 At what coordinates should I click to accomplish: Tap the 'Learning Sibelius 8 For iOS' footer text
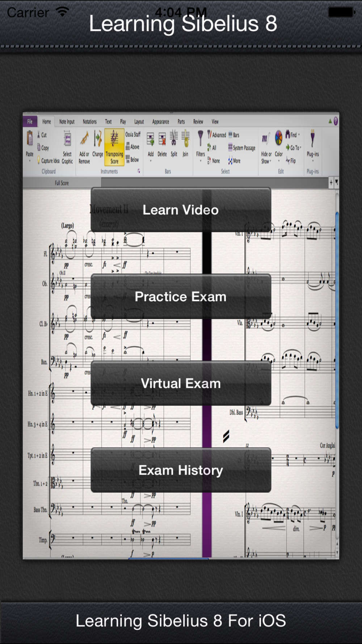181,620
